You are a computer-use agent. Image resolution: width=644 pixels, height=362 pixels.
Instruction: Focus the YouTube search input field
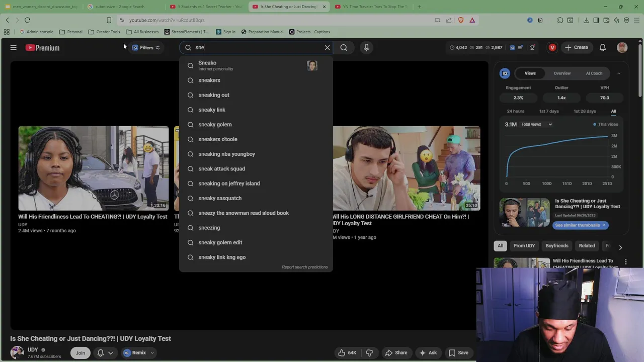(x=257, y=47)
